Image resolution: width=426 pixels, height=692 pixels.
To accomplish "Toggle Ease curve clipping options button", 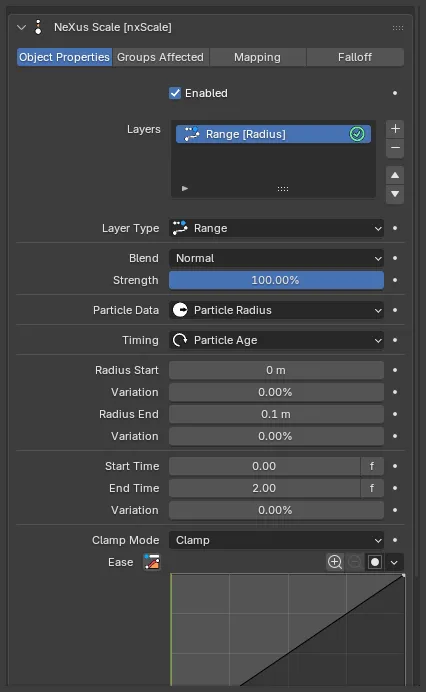I will 375,563.
